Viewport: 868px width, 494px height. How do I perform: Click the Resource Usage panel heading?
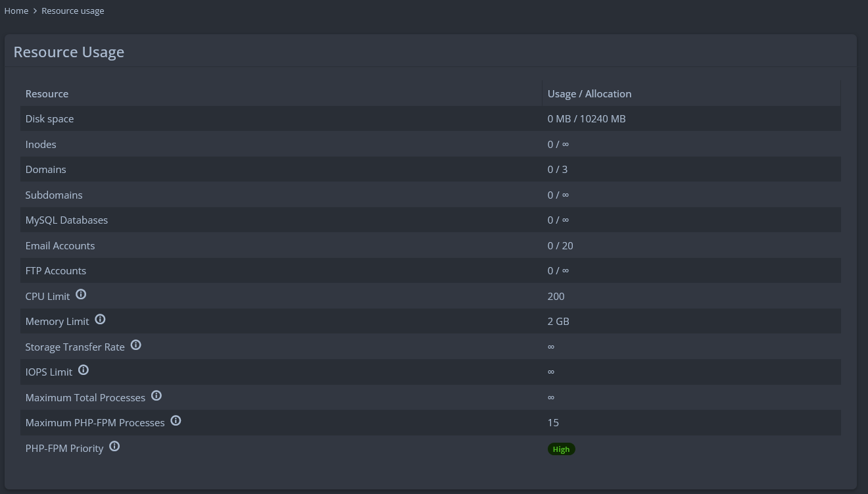tap(68, 52)
